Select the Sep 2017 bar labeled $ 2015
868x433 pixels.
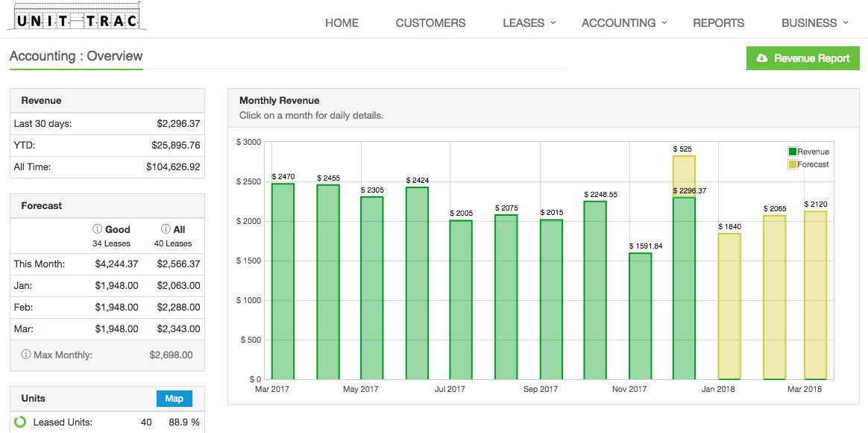[x=551, y=299]
